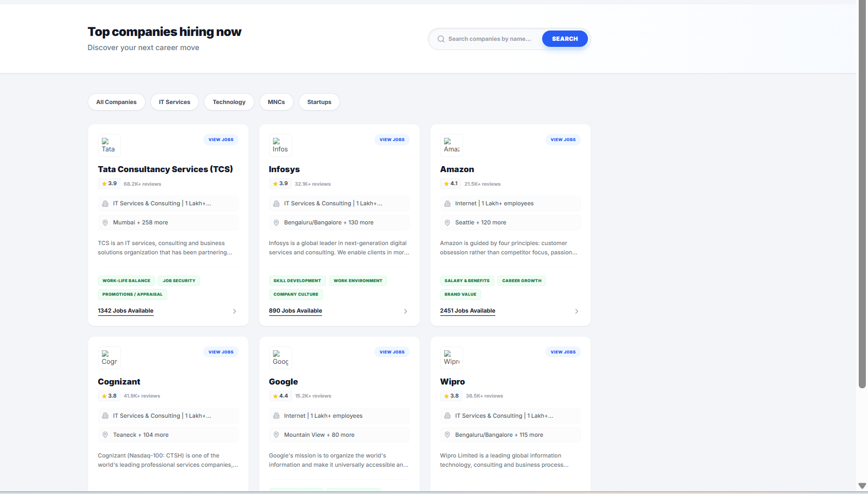The image size is (868, 494).
Task: Click the star rating icon on Amazon card
Action: click(447, 184)
